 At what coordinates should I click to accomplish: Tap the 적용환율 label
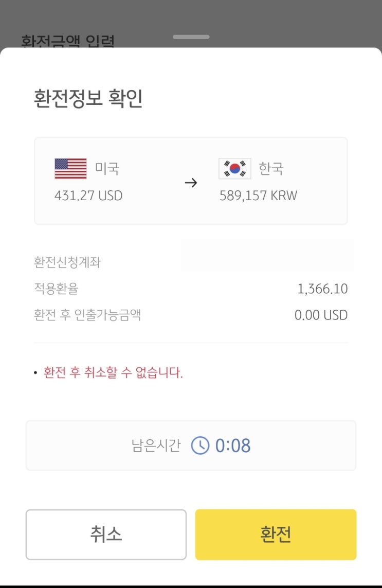pyautogui.click(x=56, y=289)
